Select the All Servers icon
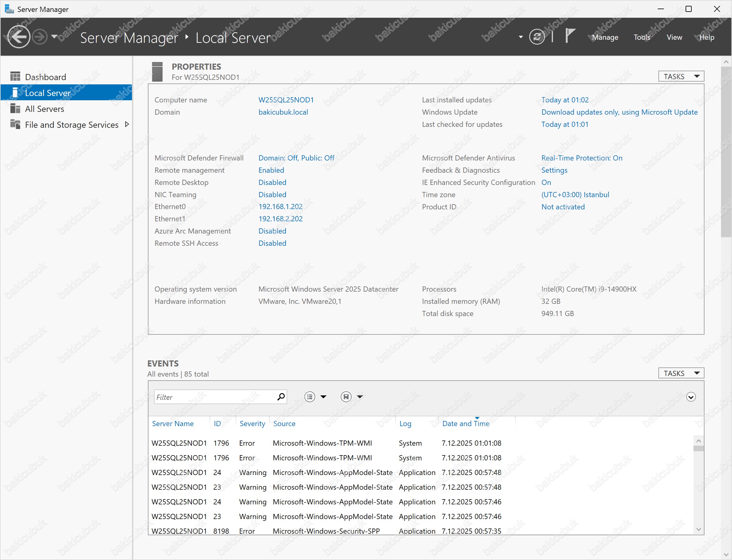The image size is (732, 560). (15, 109)
